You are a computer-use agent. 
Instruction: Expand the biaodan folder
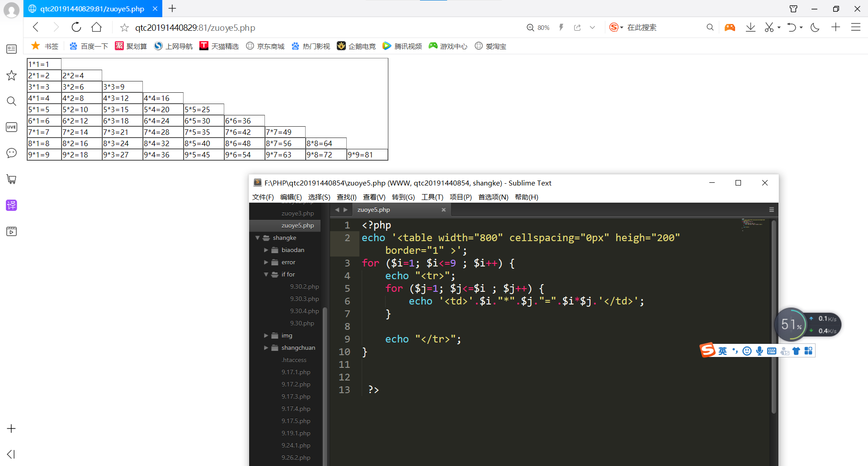pos(266,250)
